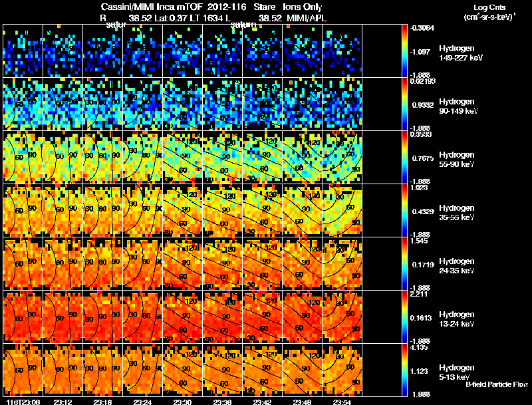Click the 0.02193 colorbar value
This screenshot has width=532, height=405.
422,81
